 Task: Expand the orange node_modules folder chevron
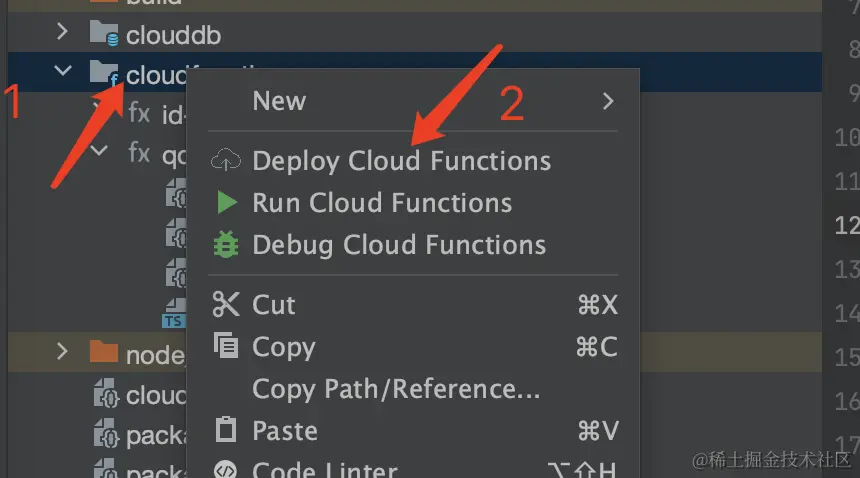(x=63, y=351)
